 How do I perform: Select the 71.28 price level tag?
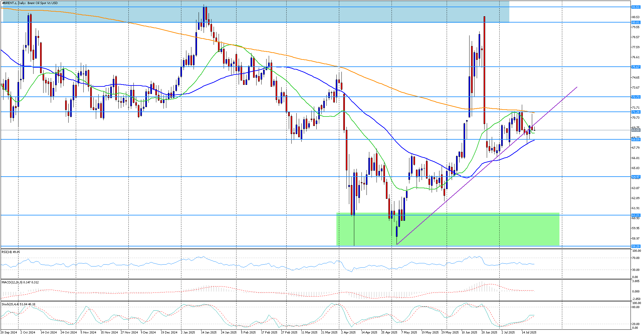636,112
